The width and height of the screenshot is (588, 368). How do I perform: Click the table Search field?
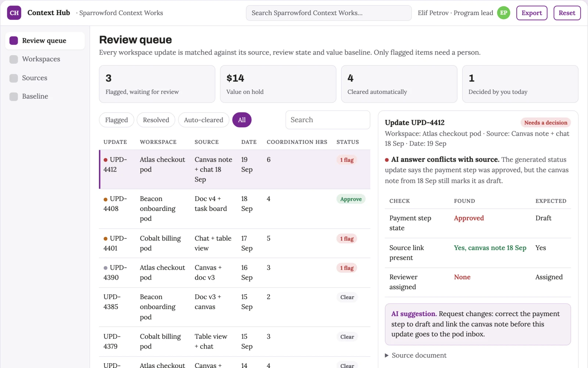pos(328,120)
